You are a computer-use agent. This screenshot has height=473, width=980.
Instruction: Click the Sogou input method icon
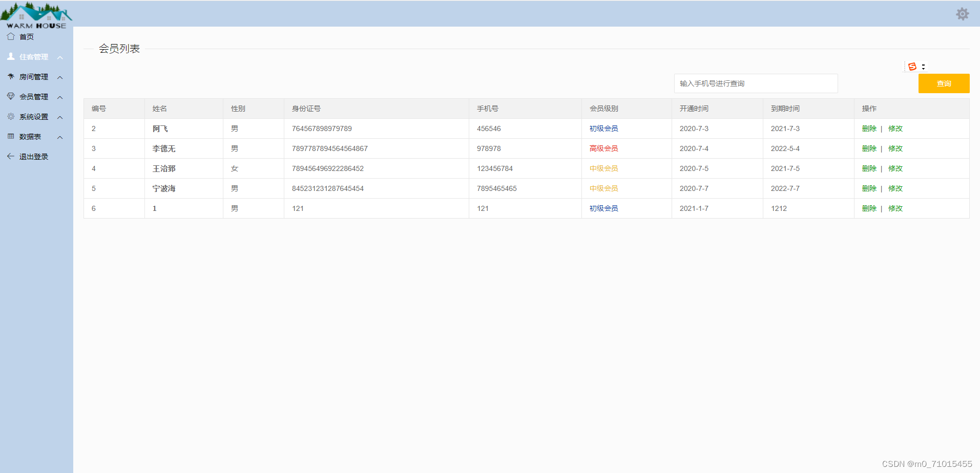(x=912, y=67)
